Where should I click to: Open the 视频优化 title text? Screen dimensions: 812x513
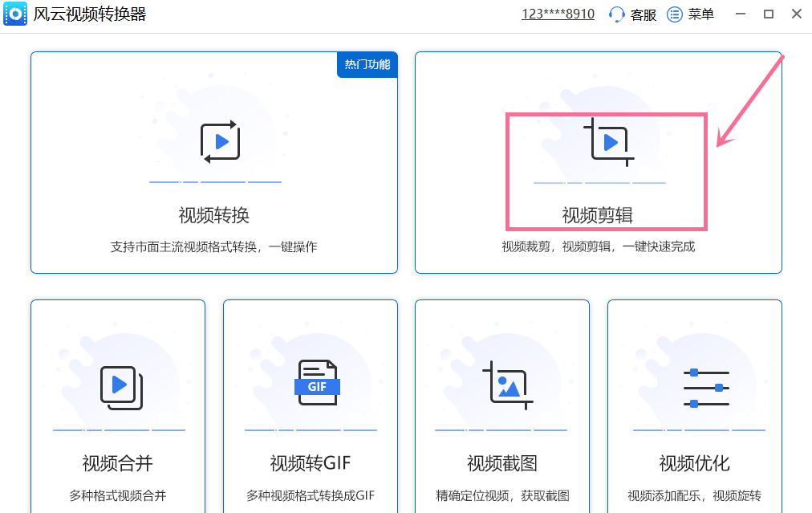(694, 463)
